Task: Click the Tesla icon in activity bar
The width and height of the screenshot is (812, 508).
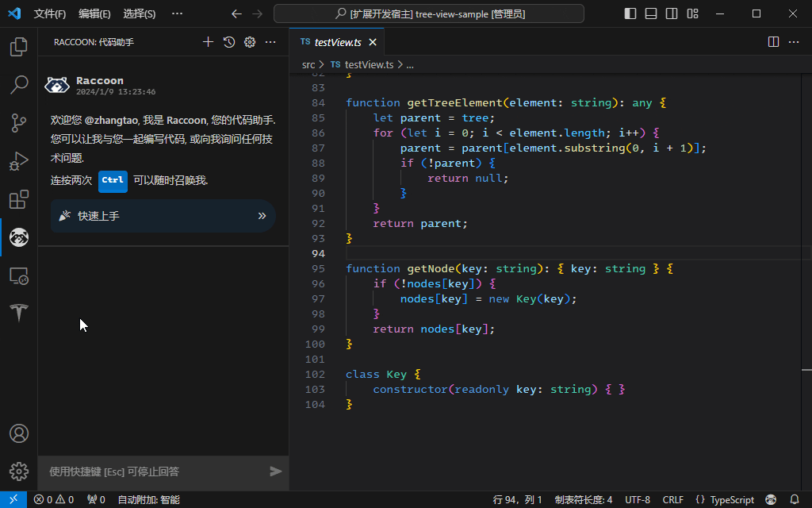Action: [x=18, y=313]
